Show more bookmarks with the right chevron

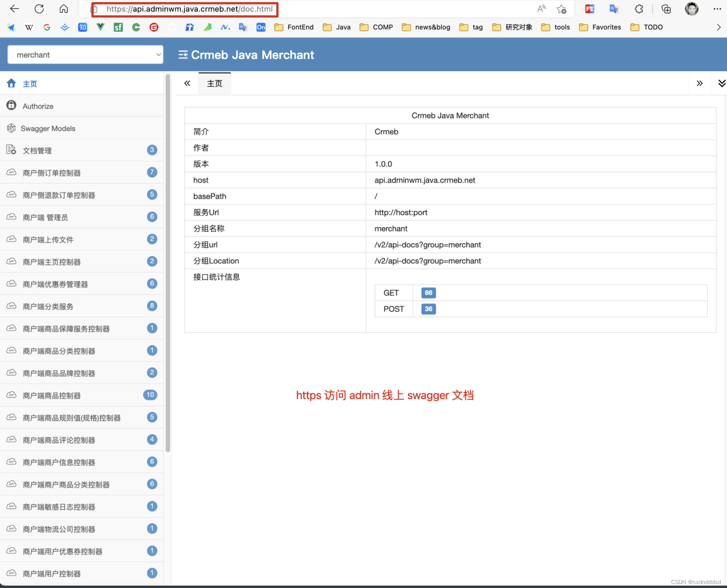(x=718, y=27)
